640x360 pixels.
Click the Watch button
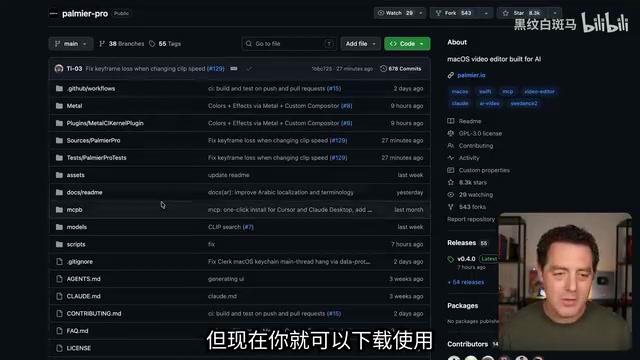pyautogui.click(x=395, y=13)
